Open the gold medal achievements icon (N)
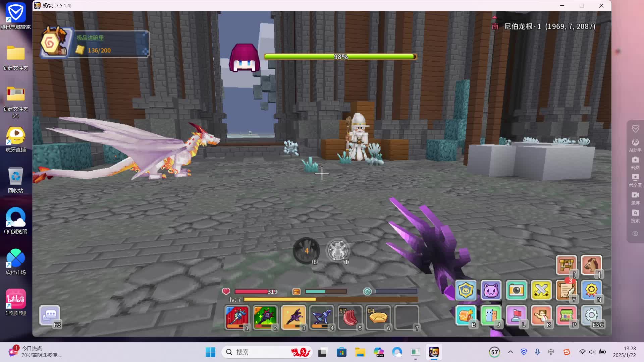The image size is (644, 362). [x=591, y=290]
